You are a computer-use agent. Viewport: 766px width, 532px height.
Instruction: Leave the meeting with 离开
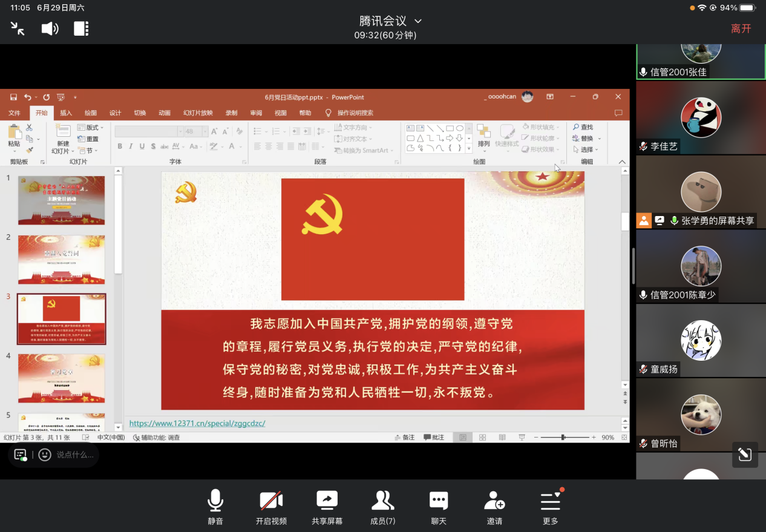741,28
